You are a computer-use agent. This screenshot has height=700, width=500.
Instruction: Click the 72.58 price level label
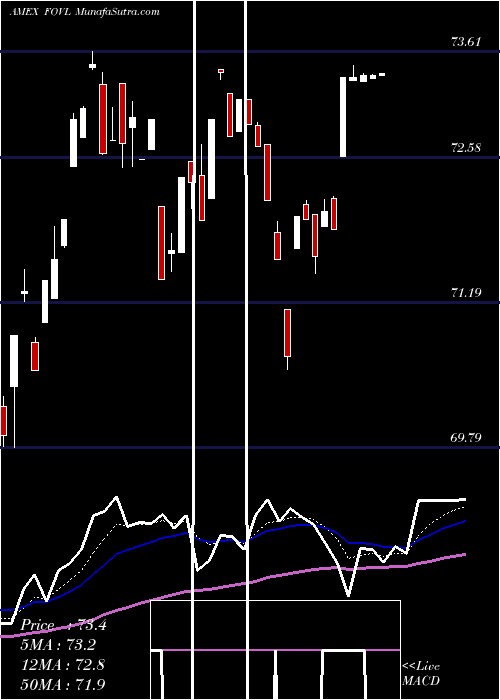[466, 148]
